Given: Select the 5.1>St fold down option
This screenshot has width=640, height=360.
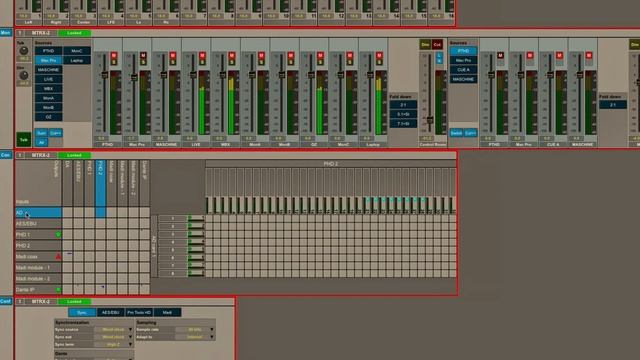Looking at the screenshot, I should 403,114.
